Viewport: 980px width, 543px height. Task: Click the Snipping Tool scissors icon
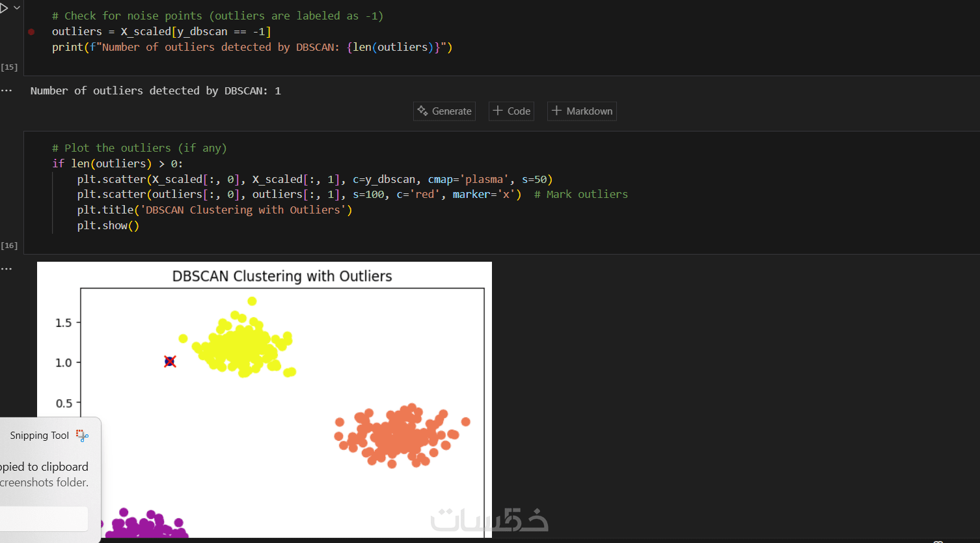(82, 436)
